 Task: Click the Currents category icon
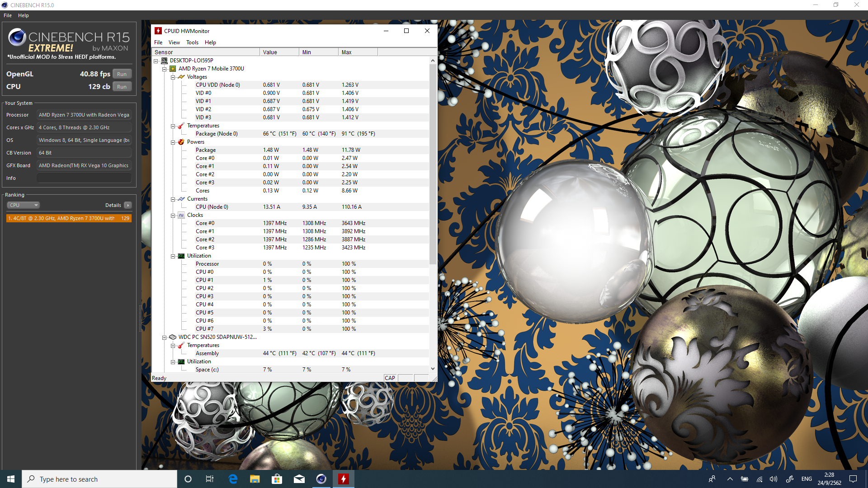[x=181, y=199]
